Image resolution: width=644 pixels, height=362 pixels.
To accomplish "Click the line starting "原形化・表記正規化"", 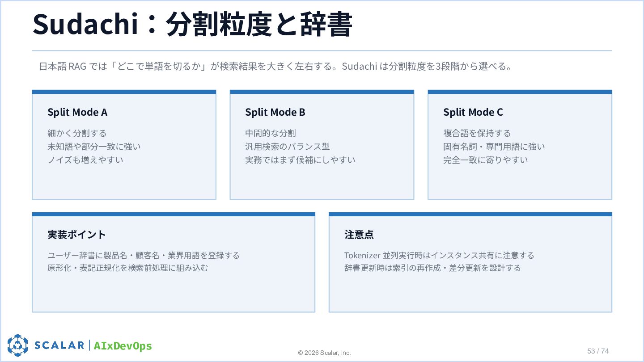I will click(x=128, y=268).
